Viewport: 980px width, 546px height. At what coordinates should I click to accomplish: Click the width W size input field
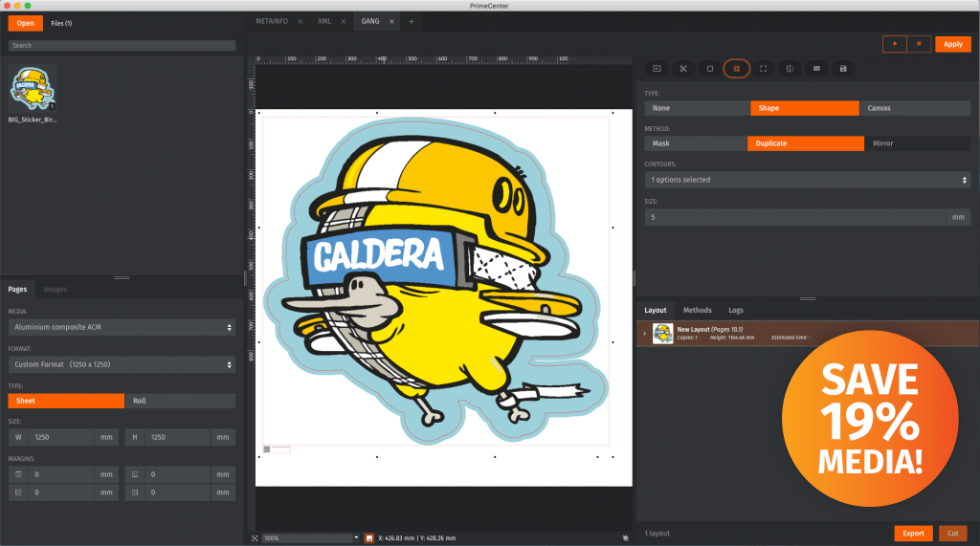pos(62,437)
